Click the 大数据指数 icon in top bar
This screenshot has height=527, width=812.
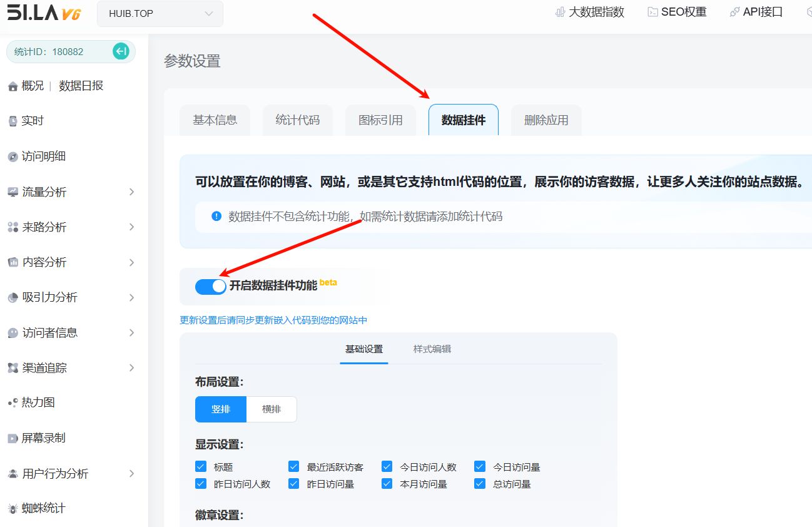tap(561, 12)
